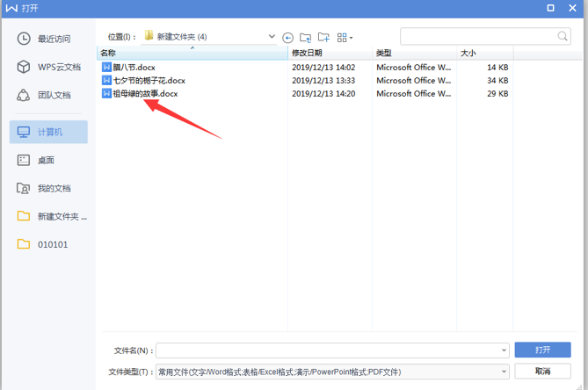Sort by 名称 column header

(192, 53)
